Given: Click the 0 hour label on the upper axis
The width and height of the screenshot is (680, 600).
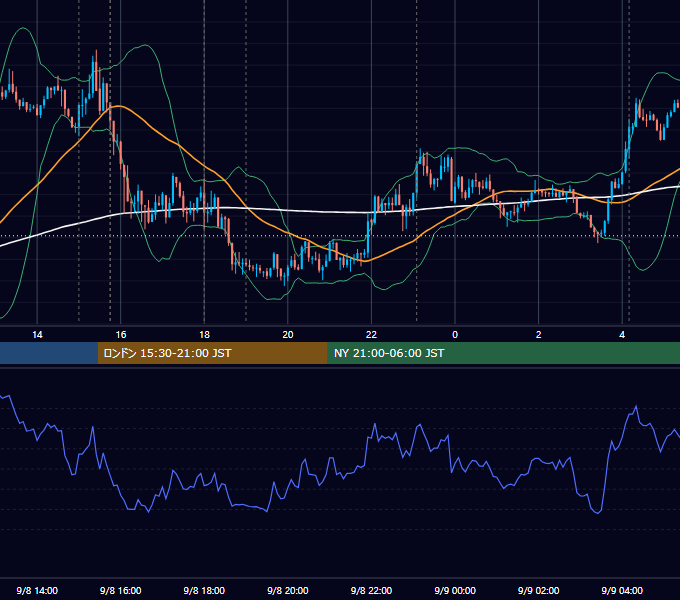Looking at the screenshot, I should tap(455, 335).
